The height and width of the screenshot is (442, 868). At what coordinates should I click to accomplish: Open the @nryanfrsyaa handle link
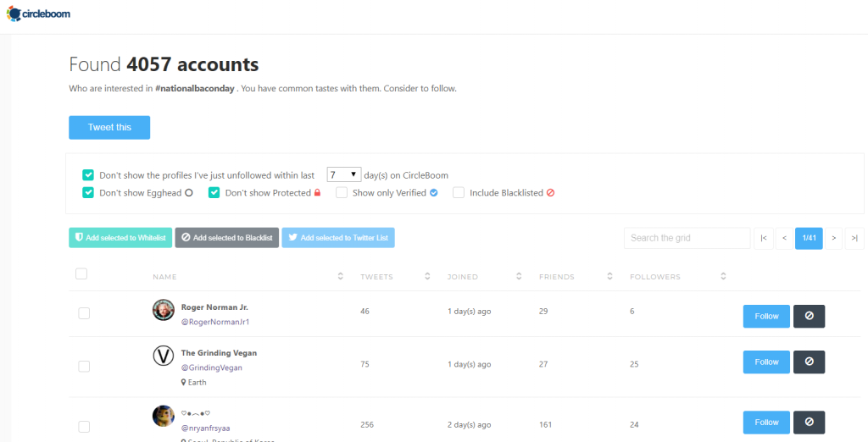[205, 428]
